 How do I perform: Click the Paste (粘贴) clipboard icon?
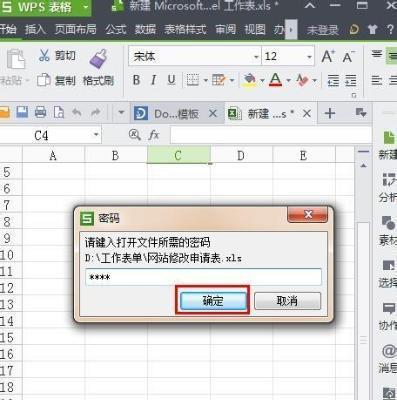coord(16,60)
